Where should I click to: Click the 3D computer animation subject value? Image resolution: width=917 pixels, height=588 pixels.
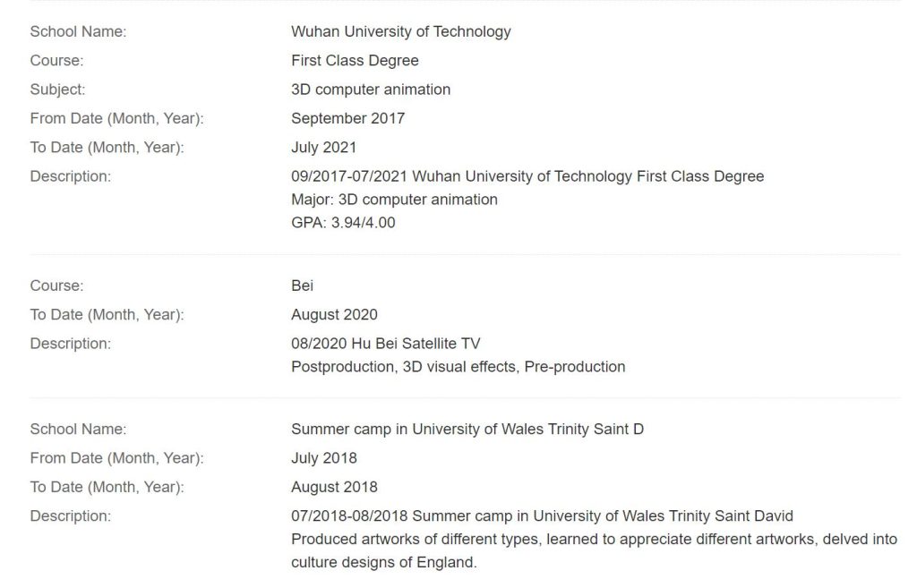[371, 89]
